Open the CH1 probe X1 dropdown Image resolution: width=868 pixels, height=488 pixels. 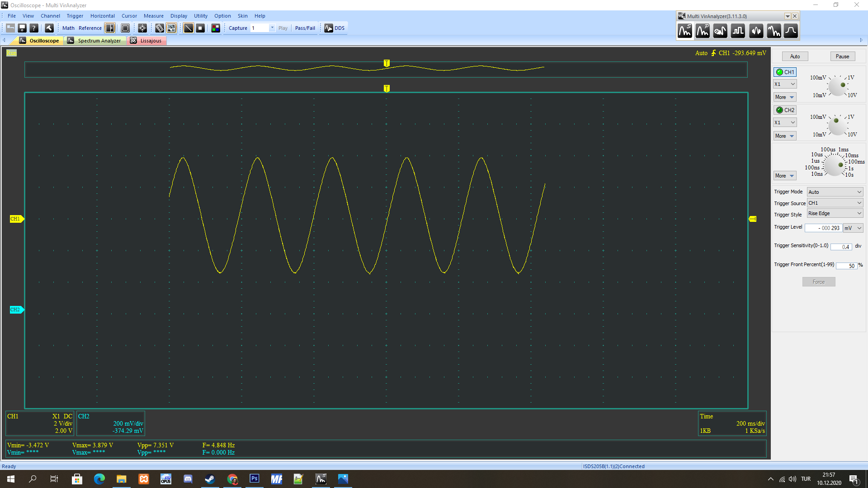click(785, 84)
